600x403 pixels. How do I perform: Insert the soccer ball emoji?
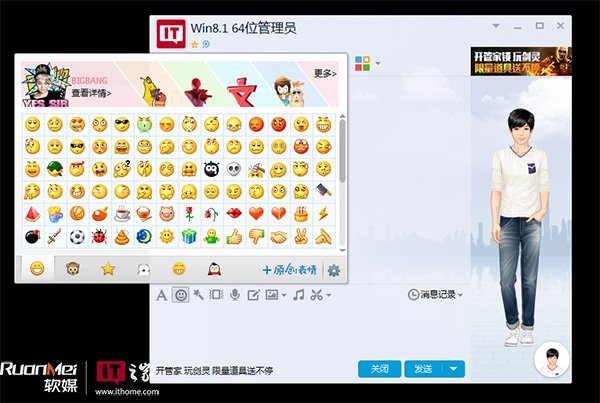point(77,237)
